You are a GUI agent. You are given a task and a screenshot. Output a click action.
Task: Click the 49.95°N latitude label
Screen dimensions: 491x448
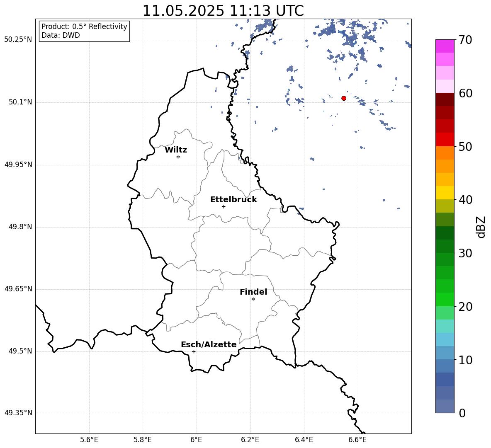pos(18,164)
